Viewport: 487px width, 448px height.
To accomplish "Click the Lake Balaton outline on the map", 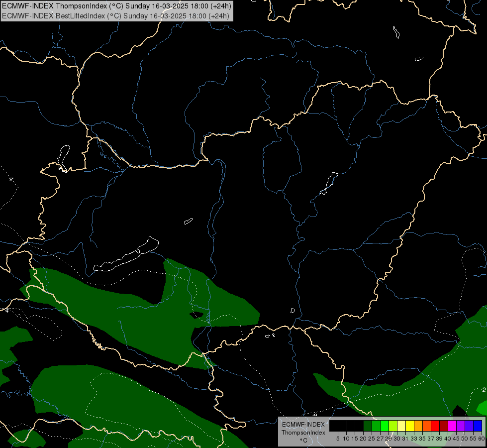I will coord(126,254).
